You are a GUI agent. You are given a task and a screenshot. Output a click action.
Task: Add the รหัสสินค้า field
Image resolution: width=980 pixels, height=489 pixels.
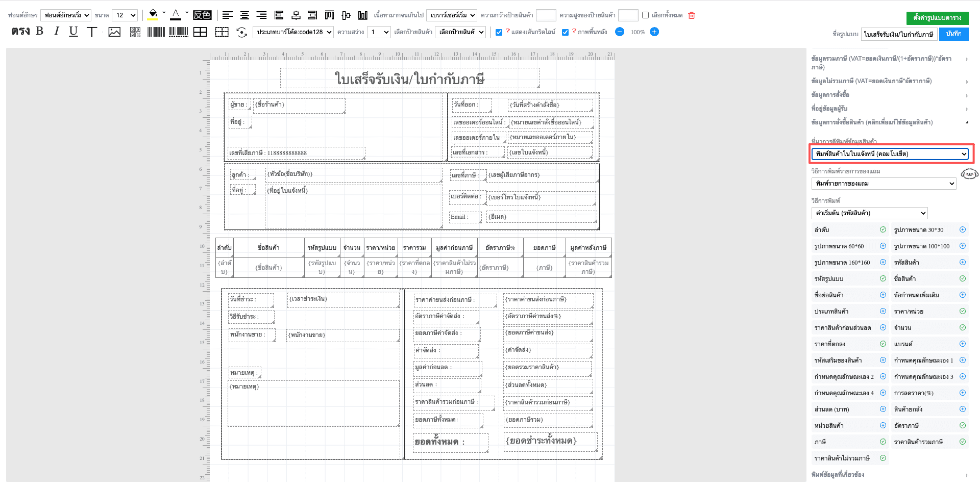tap(963, 263)
